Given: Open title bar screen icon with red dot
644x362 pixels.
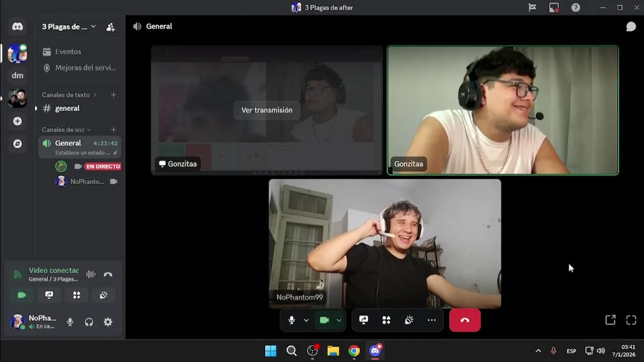Looking at the screenshot, I should coord(554,8).
